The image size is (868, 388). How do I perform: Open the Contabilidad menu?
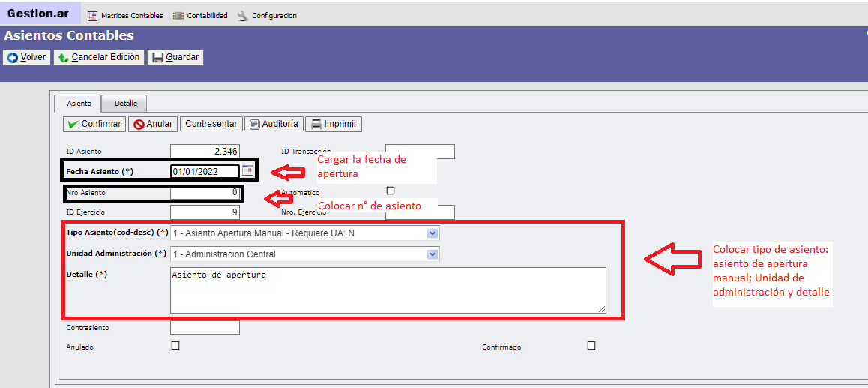click(x=200, y=15)
